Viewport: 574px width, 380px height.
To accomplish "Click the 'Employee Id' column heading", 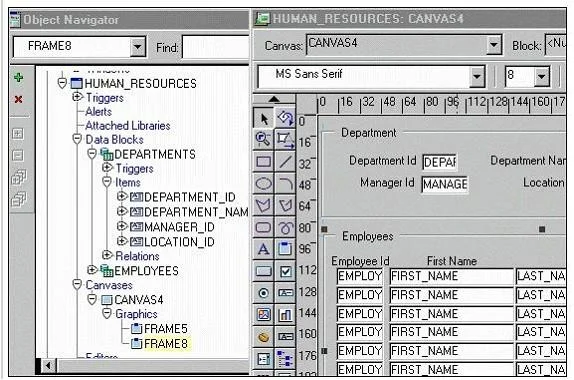I will pyautogui.click(x=360, y=261).
